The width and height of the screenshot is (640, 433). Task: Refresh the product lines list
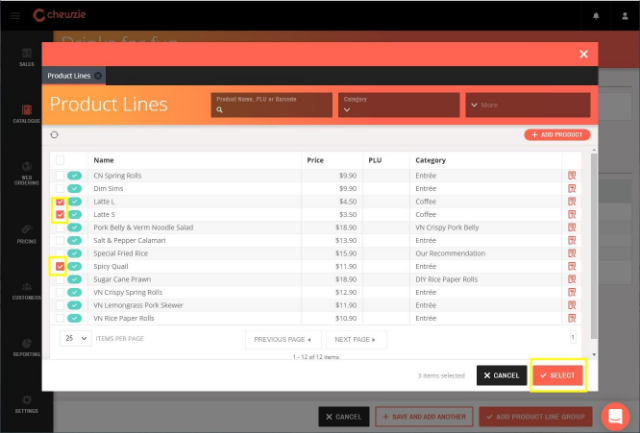[54, 135]
